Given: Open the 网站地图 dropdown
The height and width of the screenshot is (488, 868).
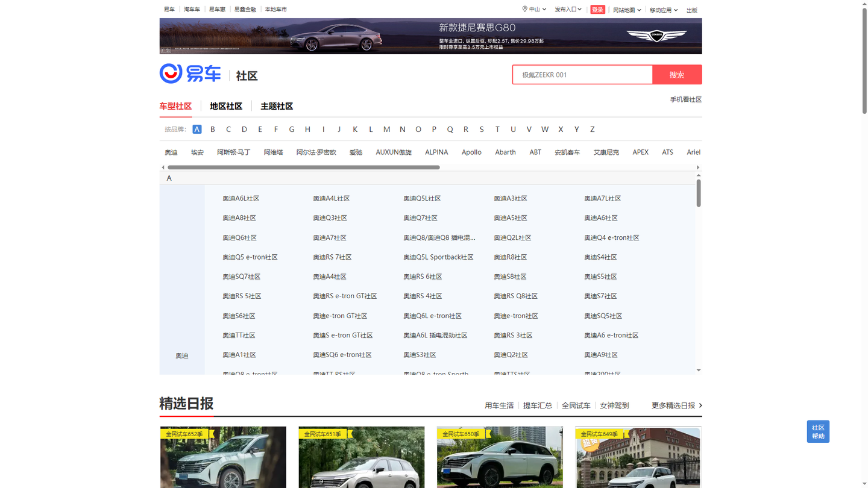Looking at the screenshot, I should pyautogui.click(x=627, y=10).
